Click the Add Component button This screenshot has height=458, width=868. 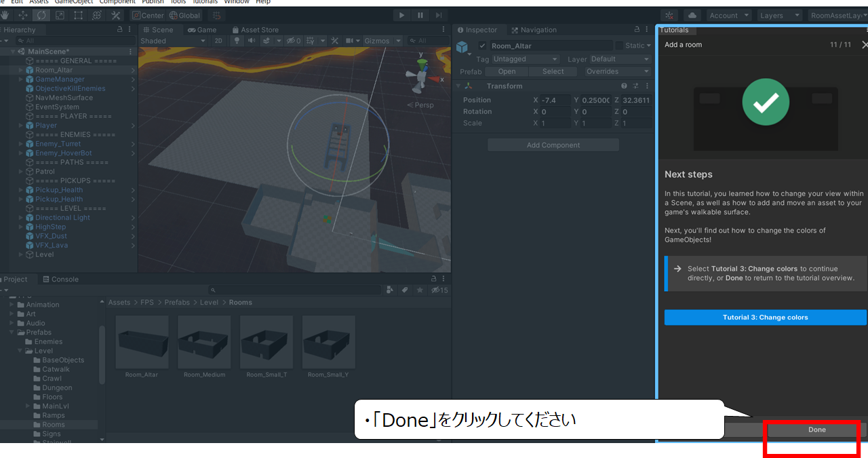[x=553, y=145]
